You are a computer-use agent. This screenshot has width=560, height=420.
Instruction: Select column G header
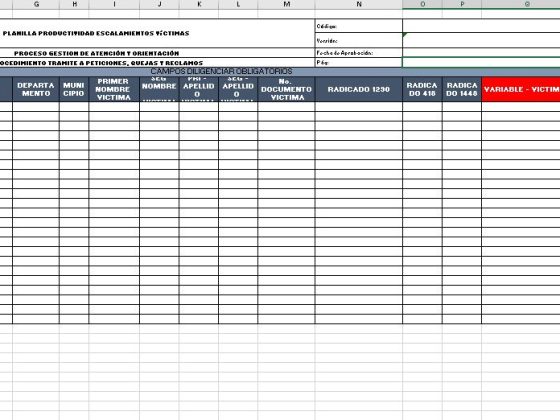[36, 4]
